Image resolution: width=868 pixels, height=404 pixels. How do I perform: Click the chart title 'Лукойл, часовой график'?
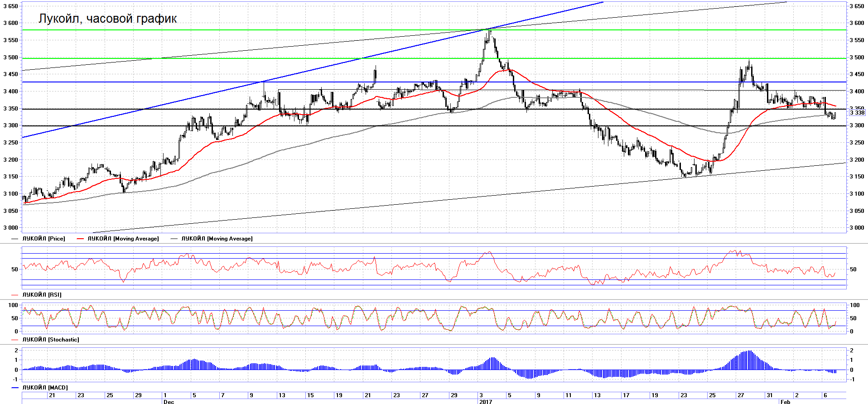[108, 19]
